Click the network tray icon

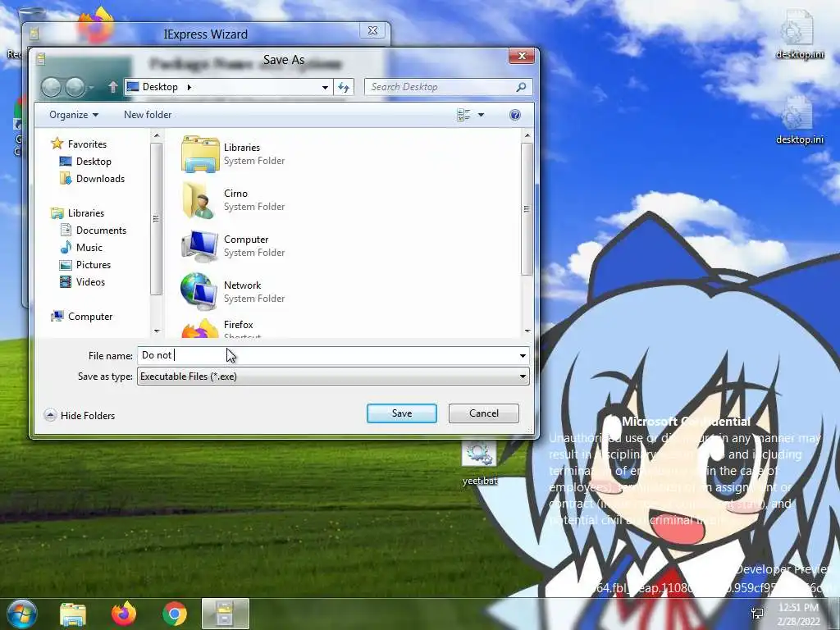(757, 614)
